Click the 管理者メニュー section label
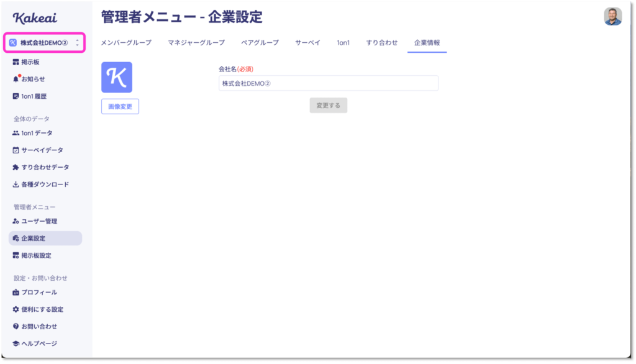This screenshot has height=364, width=636. (x=35, y=207)
